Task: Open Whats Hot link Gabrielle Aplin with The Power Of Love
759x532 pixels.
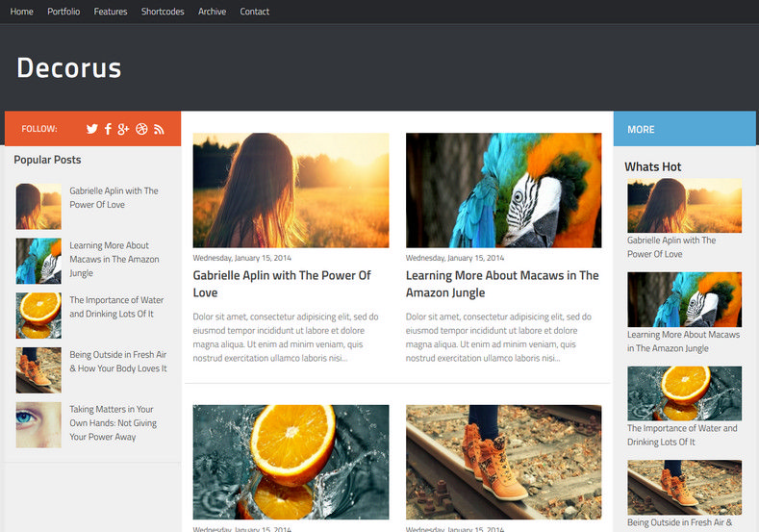Action: point(671,247)
